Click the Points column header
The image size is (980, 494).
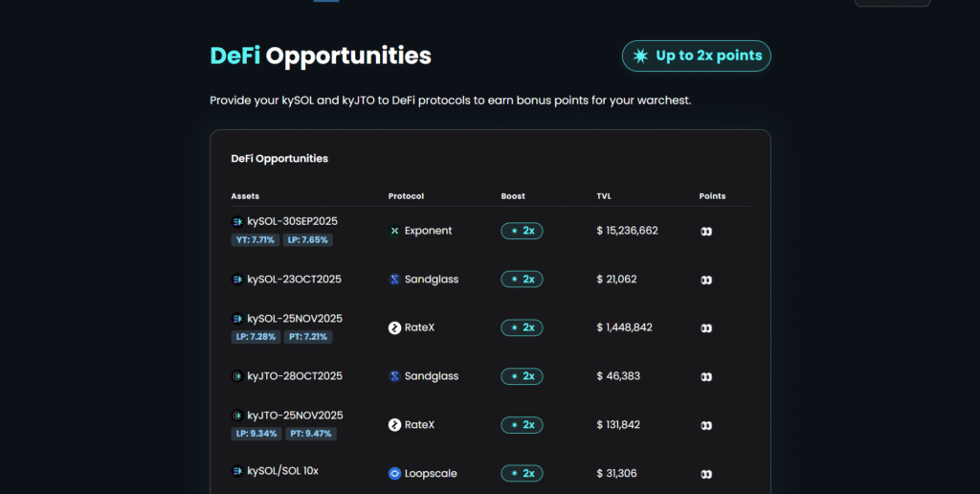[x=712, y=196]
